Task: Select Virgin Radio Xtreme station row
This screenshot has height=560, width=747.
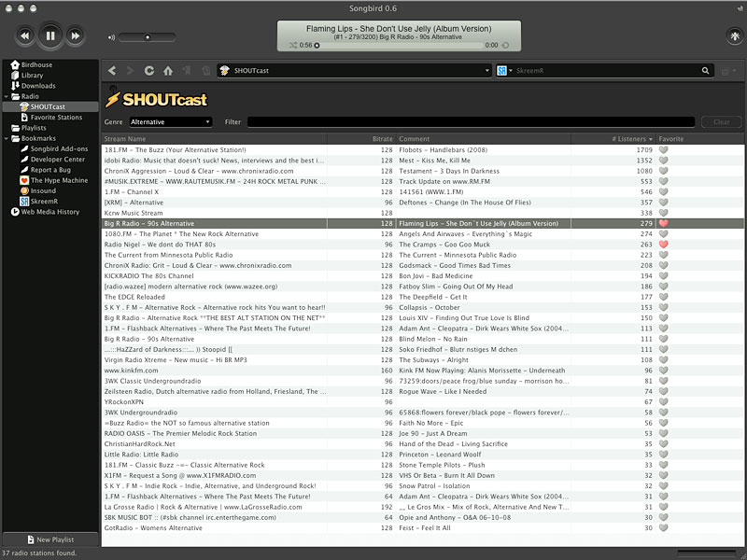Action: (x=423, y=360)
